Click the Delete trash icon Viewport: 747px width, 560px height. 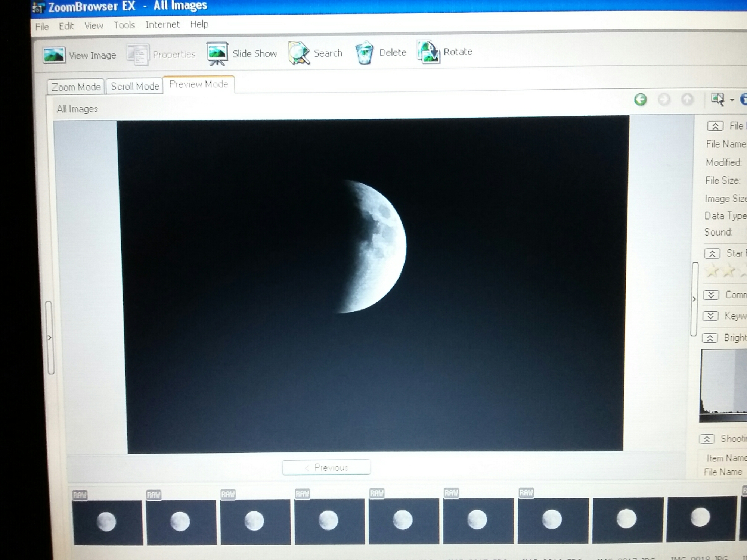[364, 53]
